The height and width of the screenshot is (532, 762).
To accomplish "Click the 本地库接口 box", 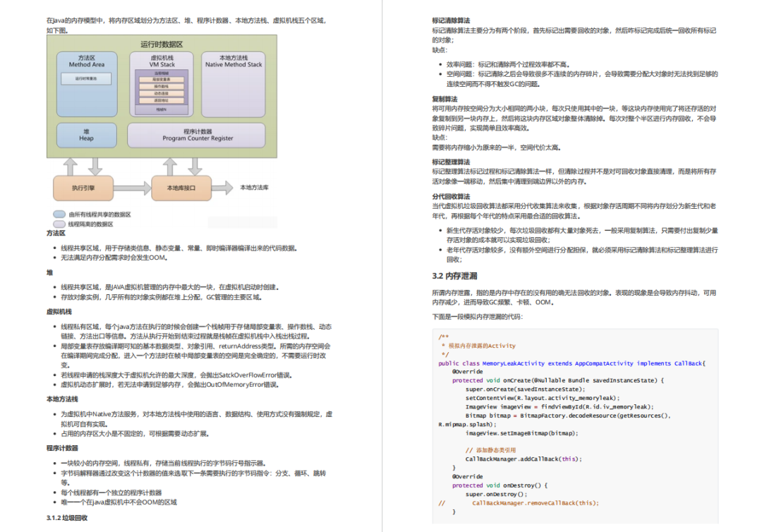I will (181, 188).
